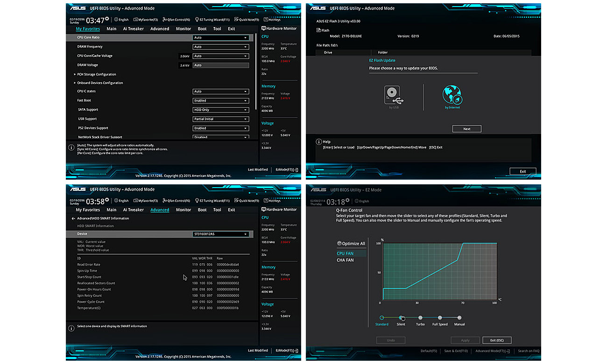Click the Undo button in Q-Fan Control
Image resolution: width=607 pixels, height=364 pixels.
(x=391, y=340)
